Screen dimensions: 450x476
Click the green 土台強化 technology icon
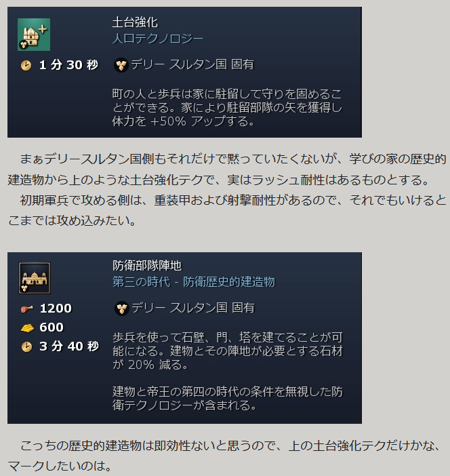pyautogui.click(x=34, y=35)
